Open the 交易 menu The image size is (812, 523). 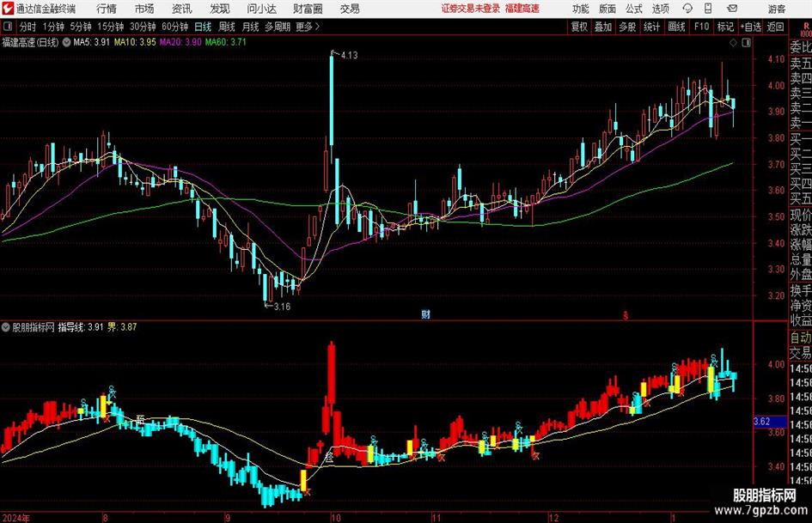[x=350, y=9]
